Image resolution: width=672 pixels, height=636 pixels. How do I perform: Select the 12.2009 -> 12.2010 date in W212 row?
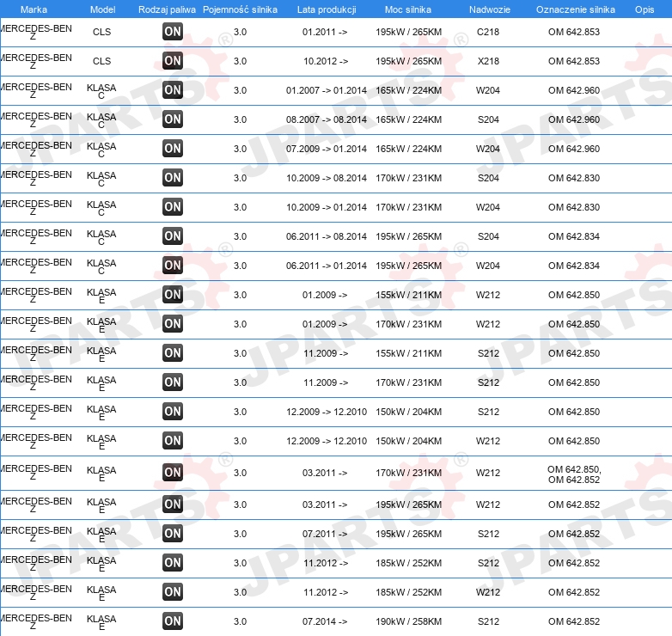pyautogui.click(x=327, y=441)
